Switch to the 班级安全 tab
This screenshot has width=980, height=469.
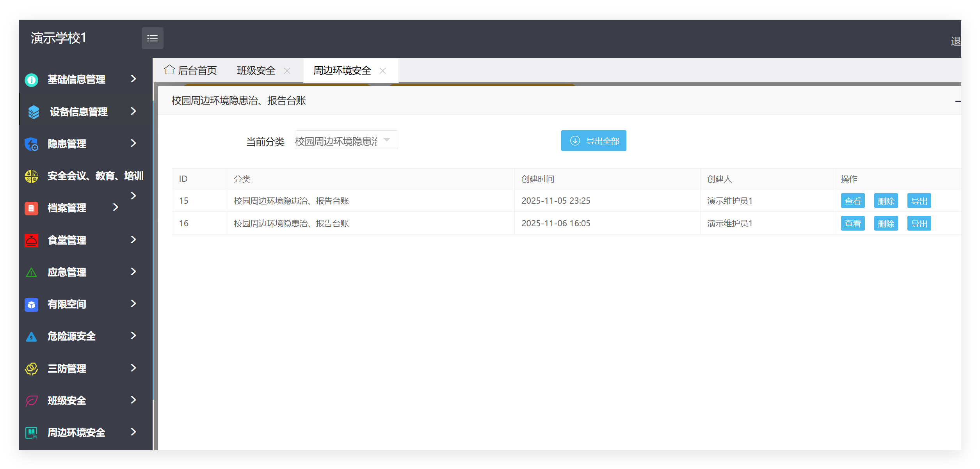[x=256, y=70]
